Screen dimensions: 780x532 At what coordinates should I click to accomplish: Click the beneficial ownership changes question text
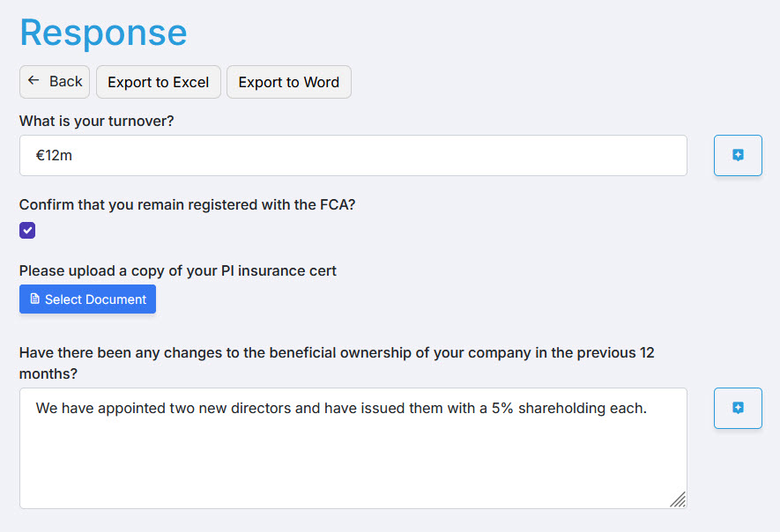coord(337,352)
